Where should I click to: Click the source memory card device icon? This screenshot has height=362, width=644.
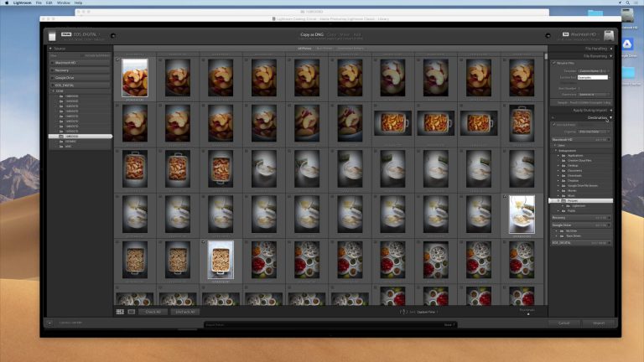coord(52,36)
